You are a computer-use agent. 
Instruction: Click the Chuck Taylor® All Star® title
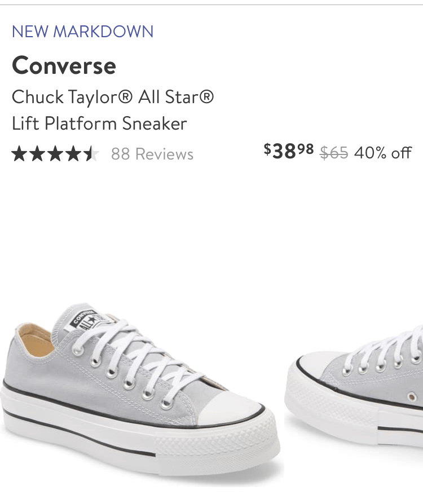click(113, 97)
